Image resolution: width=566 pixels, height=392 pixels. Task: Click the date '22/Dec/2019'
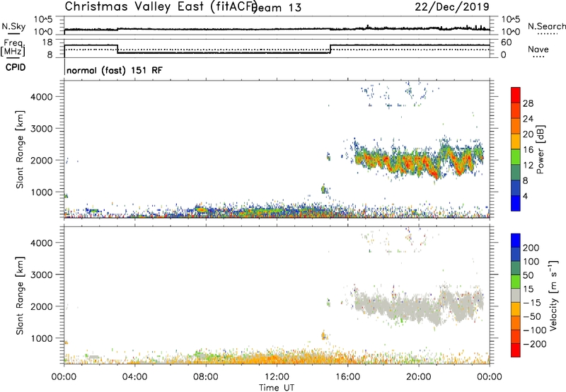tap(452, 6)
